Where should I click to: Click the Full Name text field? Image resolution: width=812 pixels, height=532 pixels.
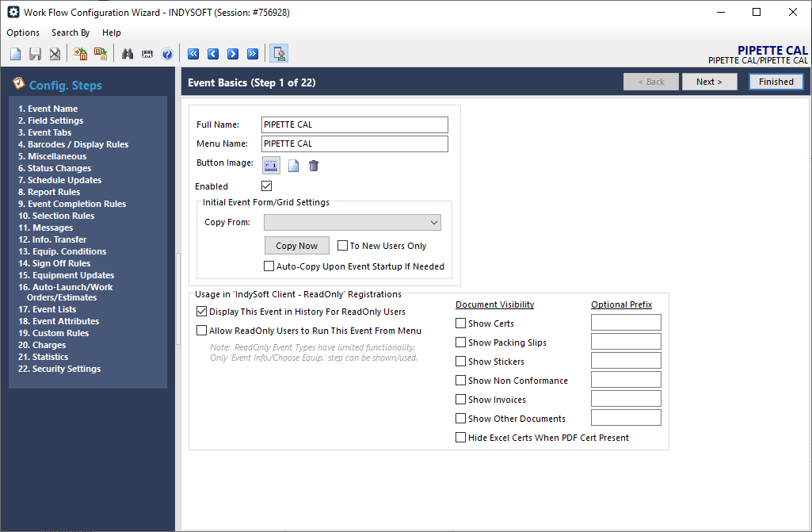(x=354, y=124)
